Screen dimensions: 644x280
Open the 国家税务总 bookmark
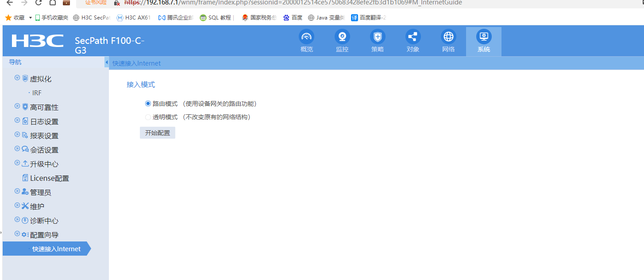coord(258,18)
